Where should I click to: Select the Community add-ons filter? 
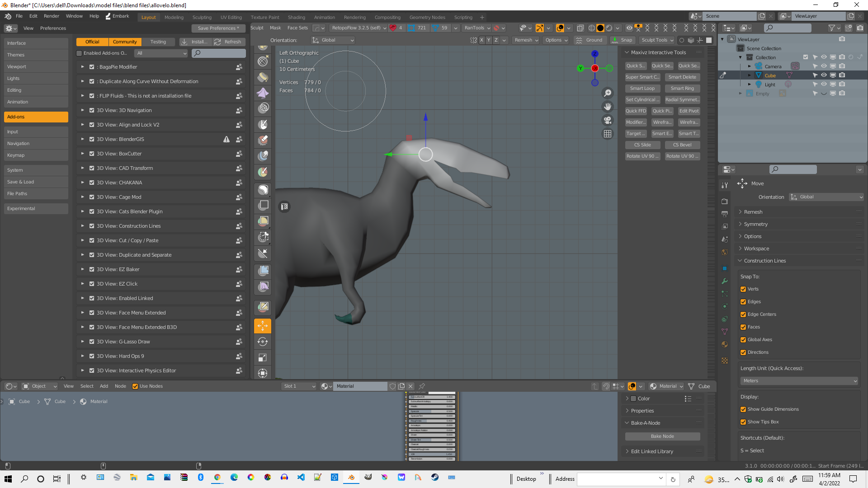coord(125,42)
